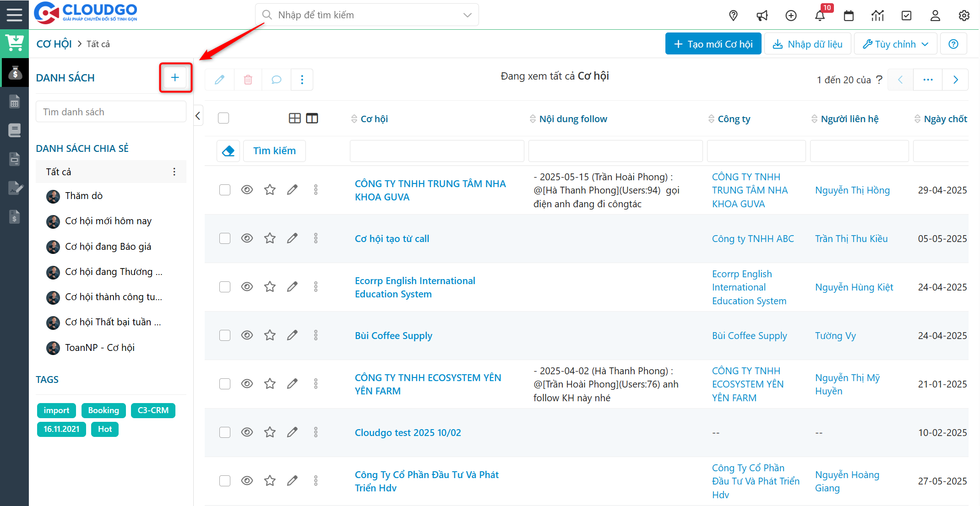
Task: Check the box for Cơ hội tạo từ call
Action: pos(224,238)
